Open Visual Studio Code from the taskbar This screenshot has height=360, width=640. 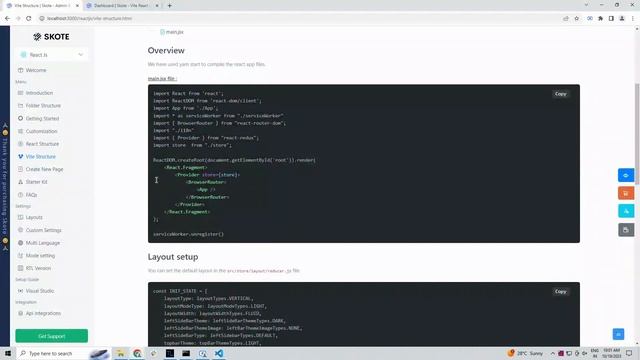pyautogui.click(x=219, y=353)
